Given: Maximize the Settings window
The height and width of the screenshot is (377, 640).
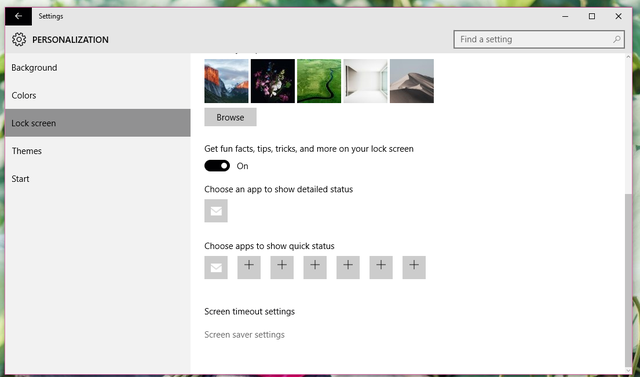Looking at the screenshot, I should [x=592, y=16].
